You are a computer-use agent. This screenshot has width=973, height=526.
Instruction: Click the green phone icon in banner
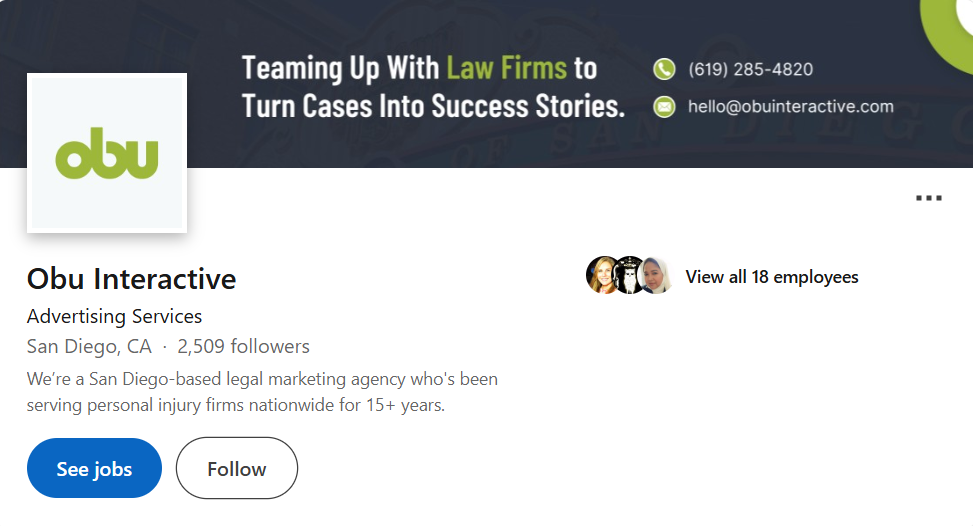664,69
